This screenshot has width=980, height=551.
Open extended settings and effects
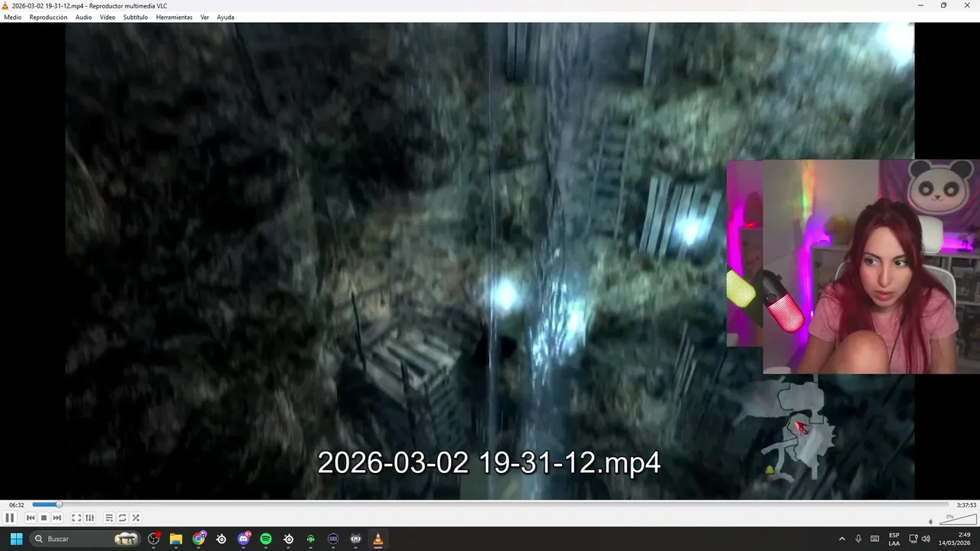click(90, 518)
